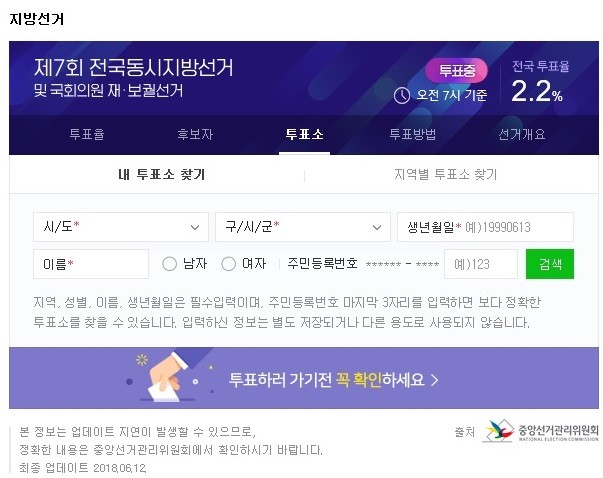The image size is (603, 478).
Task: Click the green 검색 button
Action: 550,264
